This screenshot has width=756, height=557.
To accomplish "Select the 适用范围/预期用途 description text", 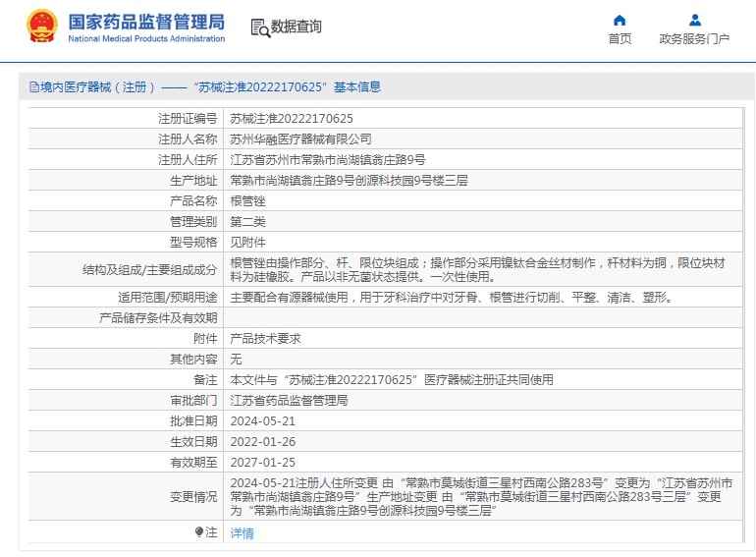I will point(452,298).
